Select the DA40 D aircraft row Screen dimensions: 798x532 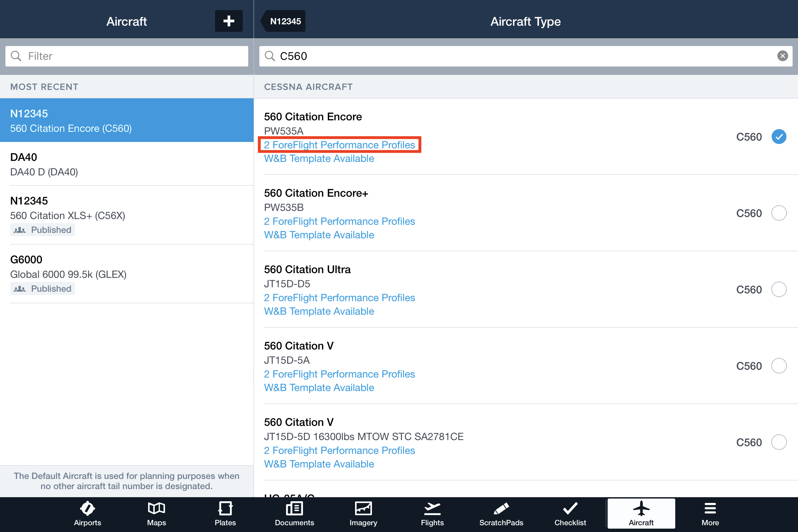(x=126, y=164)
